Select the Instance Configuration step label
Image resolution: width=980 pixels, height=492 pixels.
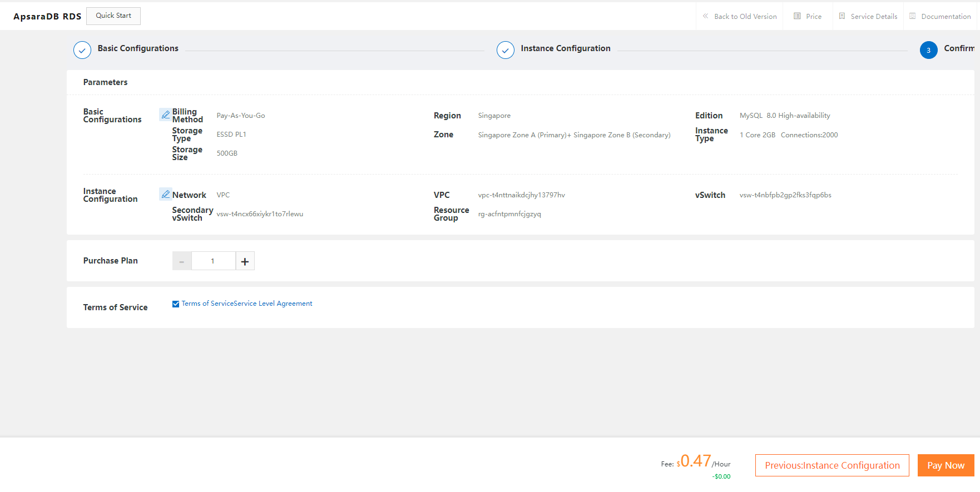[565, 48]
